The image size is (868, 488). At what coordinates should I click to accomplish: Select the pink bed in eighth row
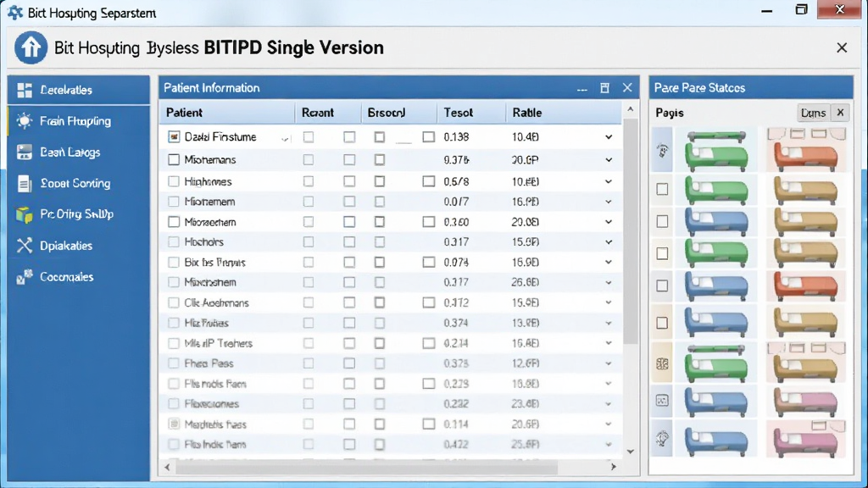806,401
